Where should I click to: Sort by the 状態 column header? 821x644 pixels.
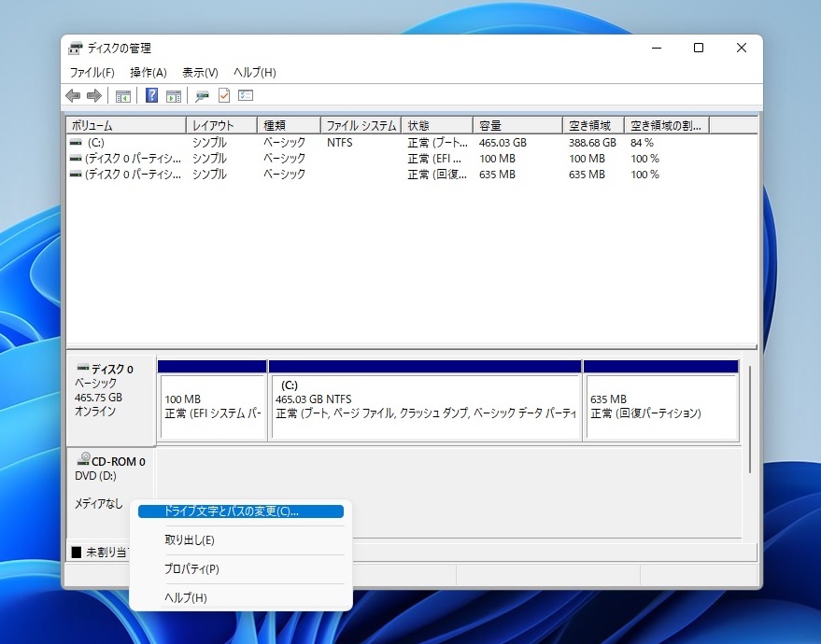[437, 126]
